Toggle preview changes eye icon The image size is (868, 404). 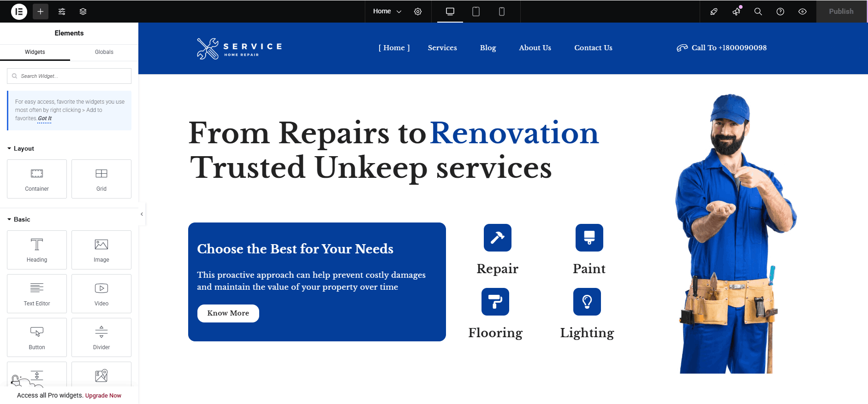802,12
